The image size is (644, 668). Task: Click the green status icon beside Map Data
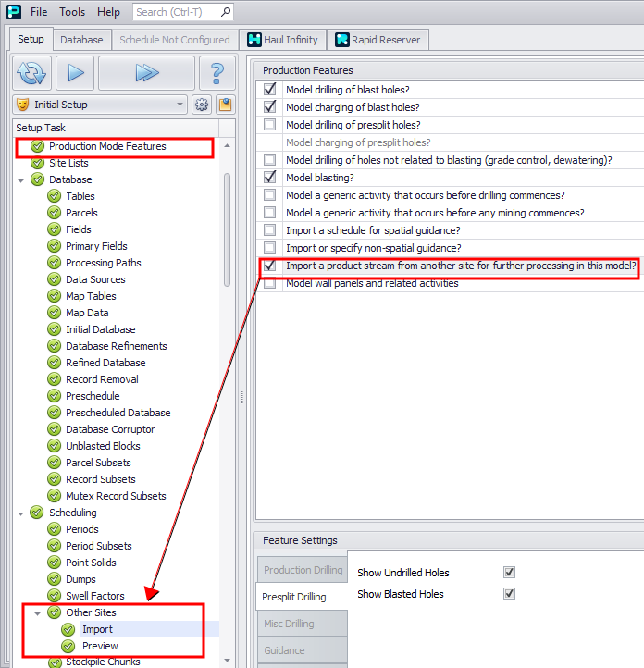click(54, 313)
